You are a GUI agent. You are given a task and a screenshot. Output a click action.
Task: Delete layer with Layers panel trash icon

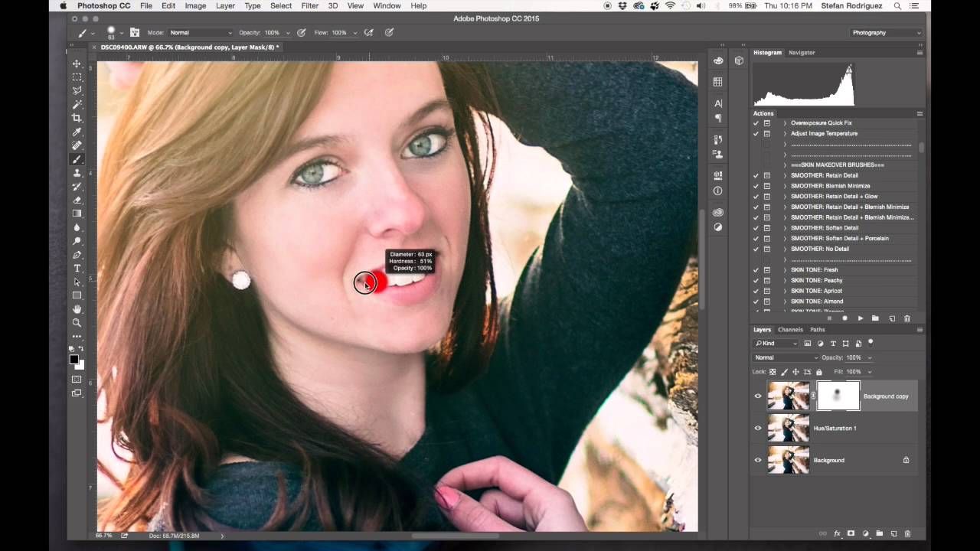pyautogui.click(x=907, y=533)
